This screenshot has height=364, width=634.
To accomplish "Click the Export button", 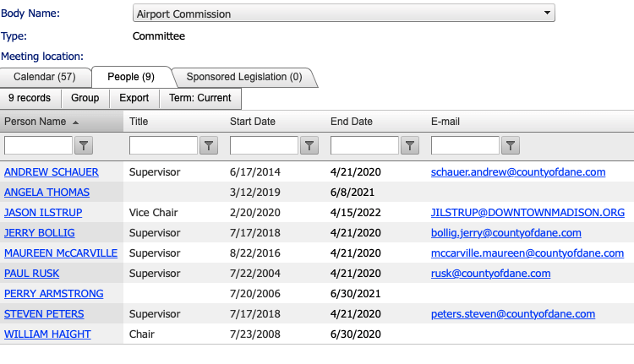I will pyautogui.click(x=134, y=98).
